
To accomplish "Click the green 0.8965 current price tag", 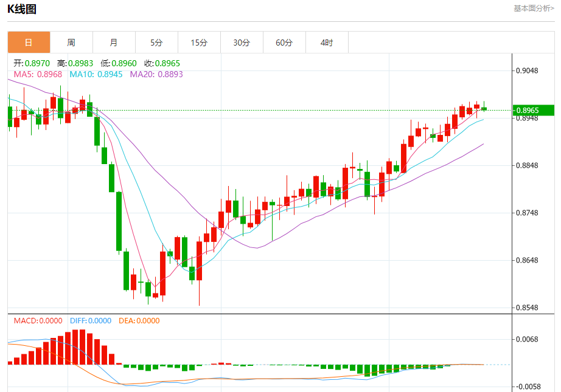I will pyautogui.click(x=533, y=110).
